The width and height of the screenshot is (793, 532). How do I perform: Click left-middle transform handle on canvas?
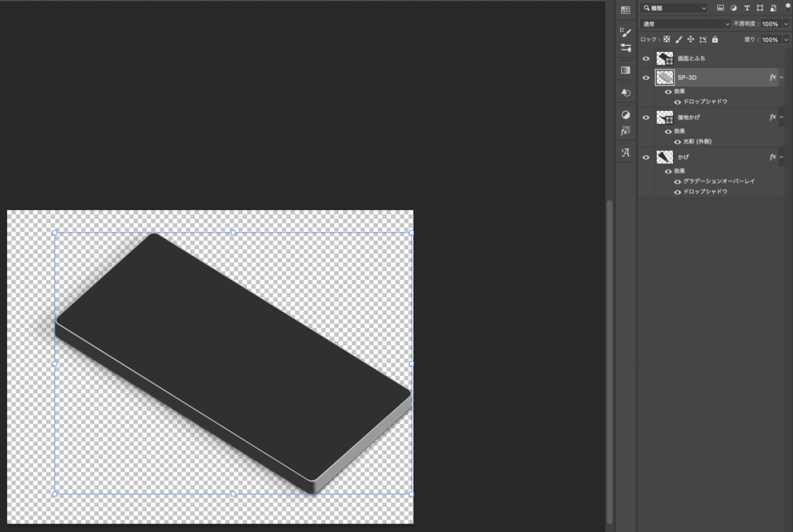pyautogui.click(x=55, y=364)
